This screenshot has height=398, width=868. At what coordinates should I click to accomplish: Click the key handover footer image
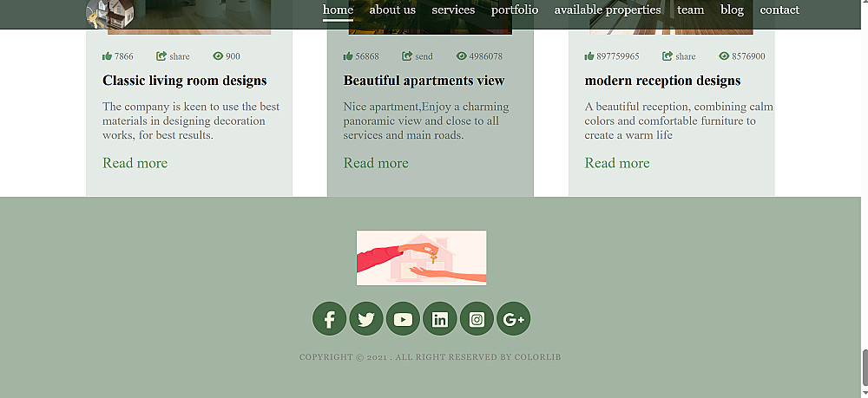coord(421,258)
